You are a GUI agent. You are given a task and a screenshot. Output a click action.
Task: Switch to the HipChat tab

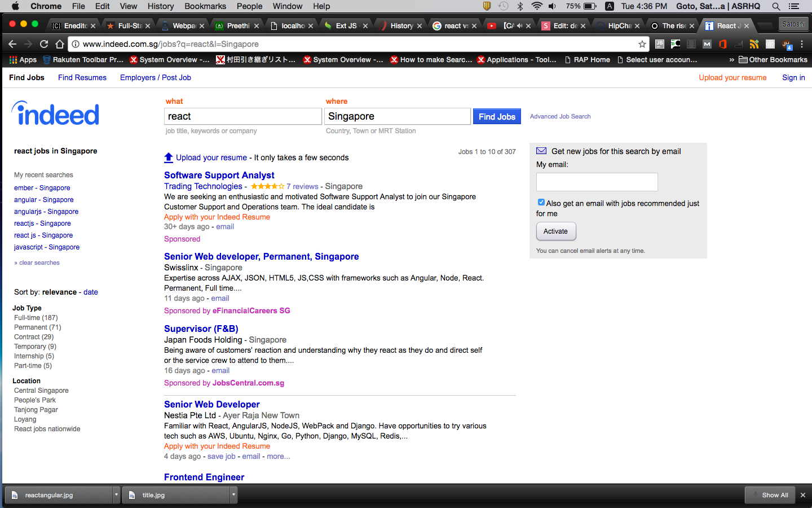619,25
